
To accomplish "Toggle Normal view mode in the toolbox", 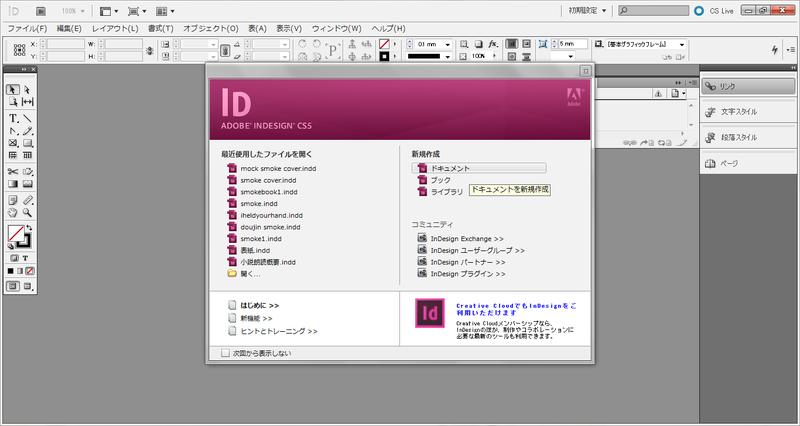I will pyautogui.click(x=13, y=287).
